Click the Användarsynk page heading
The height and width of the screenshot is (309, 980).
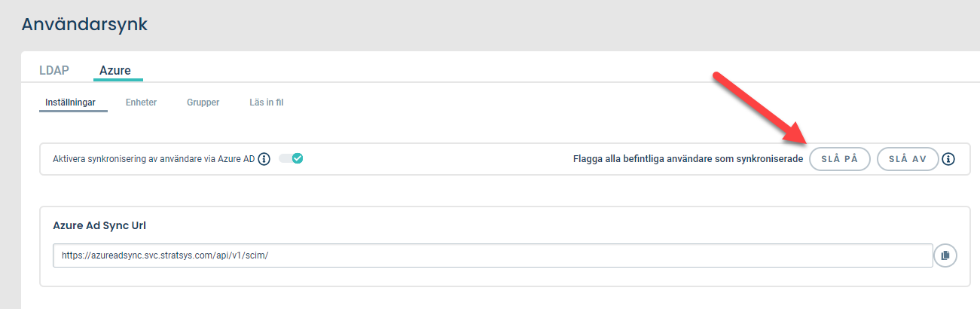[84, 24]
